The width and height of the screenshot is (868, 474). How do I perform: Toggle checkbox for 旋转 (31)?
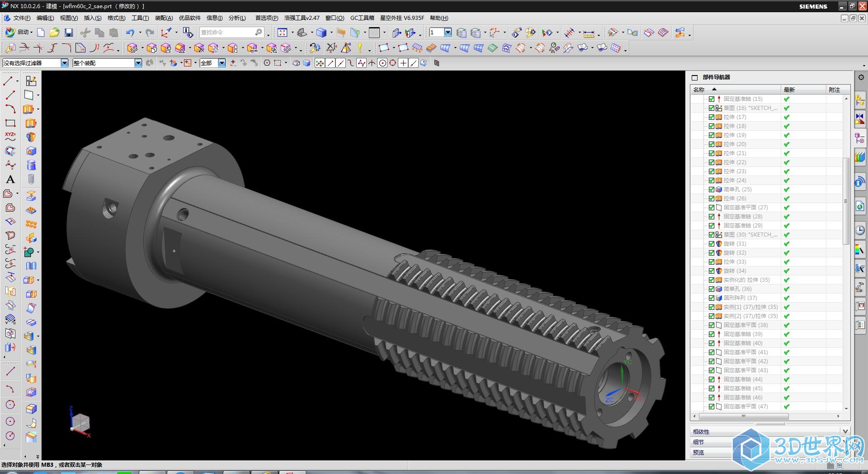712,244
